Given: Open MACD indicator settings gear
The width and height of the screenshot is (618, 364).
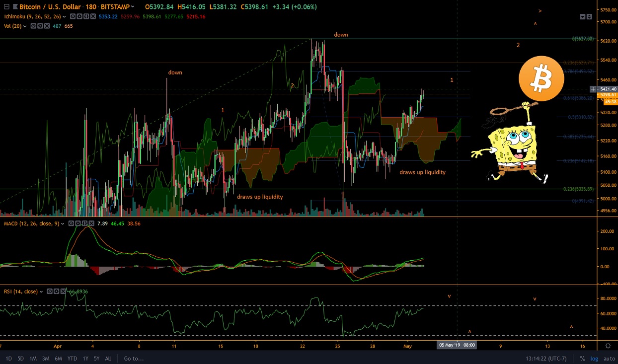Looking at the screenshot, I should click(77, 223).
